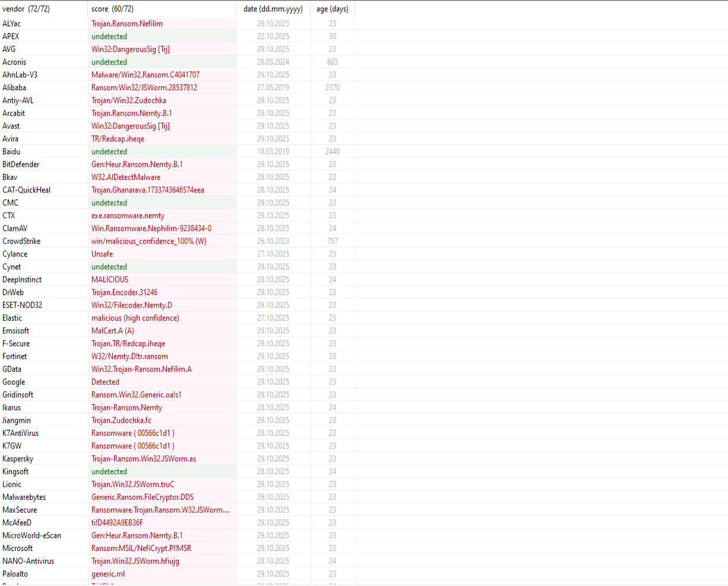Screen dimensions: 728x586
Task: Click Paloalto's generic.ml detection
Action: (x=108, y=574)
